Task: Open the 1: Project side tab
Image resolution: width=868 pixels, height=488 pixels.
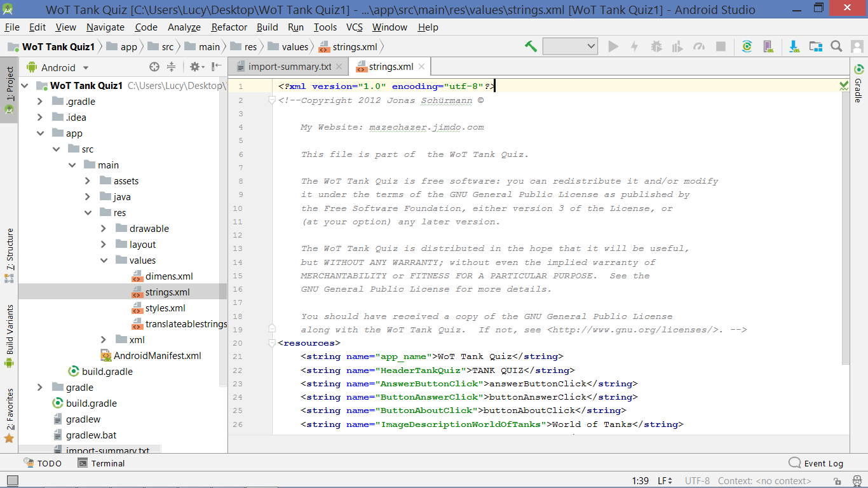Action: click(9, 89)
